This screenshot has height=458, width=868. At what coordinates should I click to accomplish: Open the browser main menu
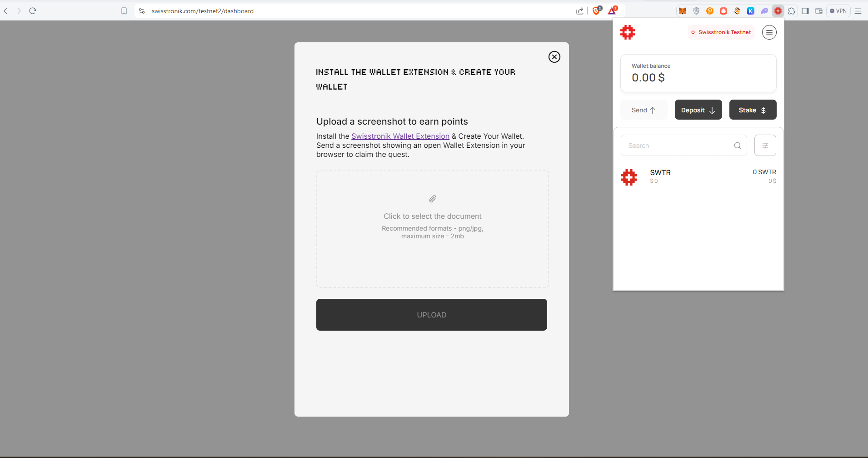point(858,11)
